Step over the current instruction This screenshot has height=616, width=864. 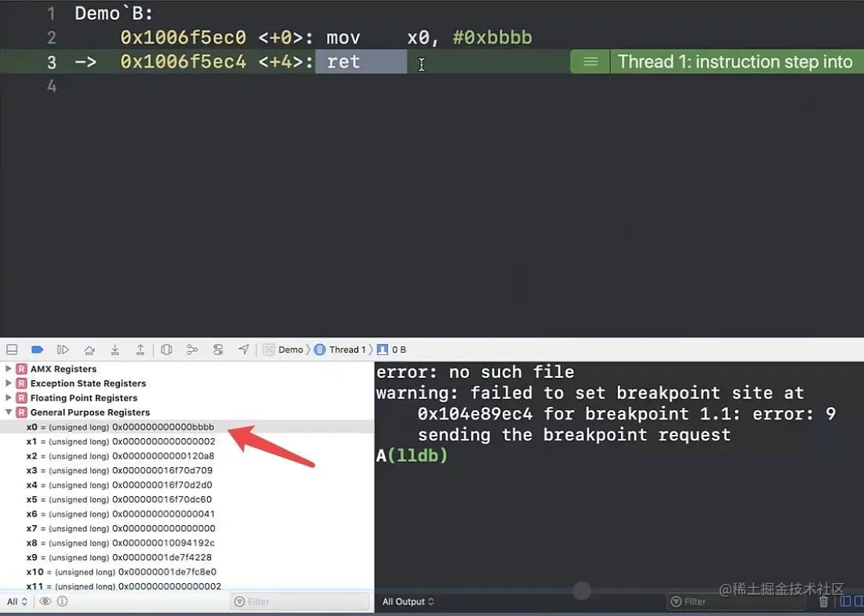pyautogui.click(x=89, y=350)
